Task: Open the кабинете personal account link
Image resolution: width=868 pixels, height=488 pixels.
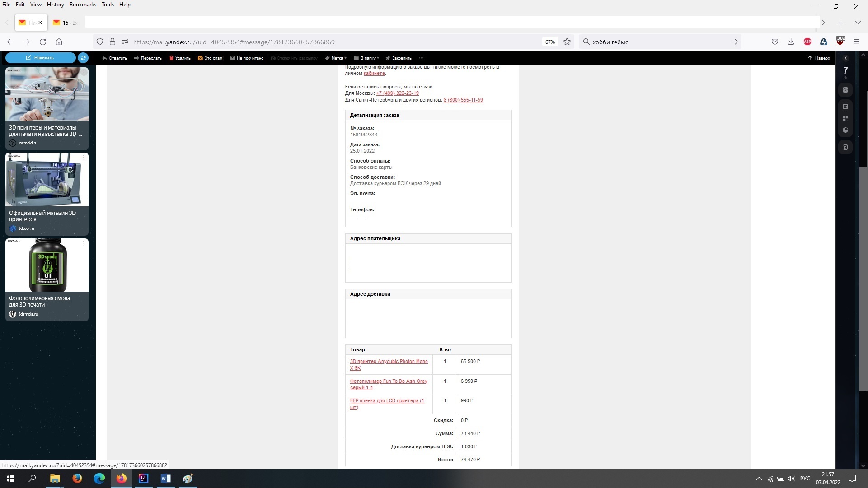Action: click(374, 73)
